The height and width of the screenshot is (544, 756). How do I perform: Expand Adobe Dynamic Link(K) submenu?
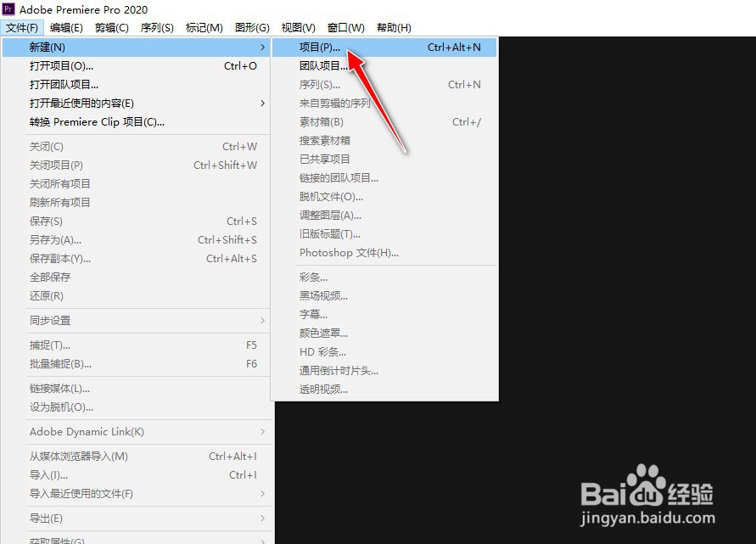(136, 432)
